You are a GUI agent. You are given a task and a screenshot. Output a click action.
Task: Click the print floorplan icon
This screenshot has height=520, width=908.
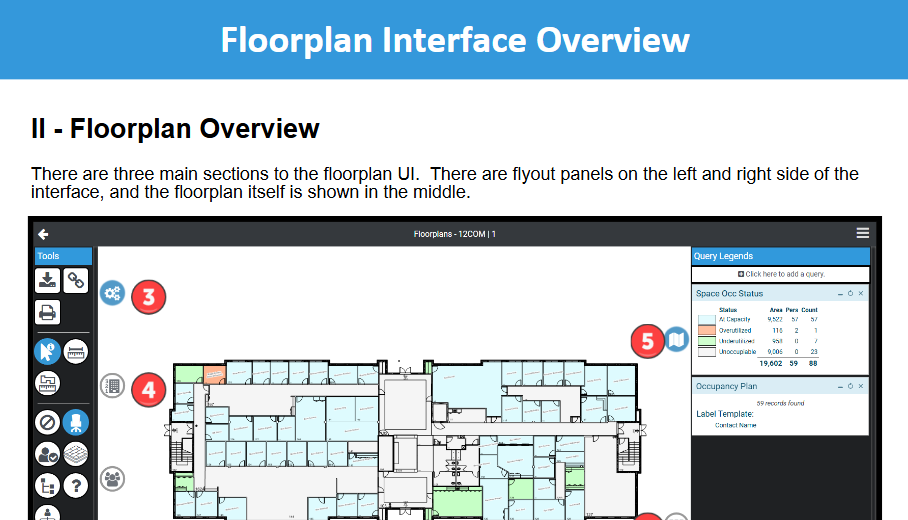click(x=47, y=312)
